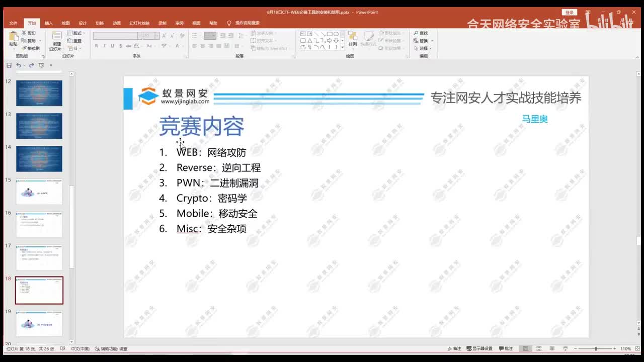644x362 pixels.
Task: Expand the Layout (版式) dropdown
Action: 76,33
